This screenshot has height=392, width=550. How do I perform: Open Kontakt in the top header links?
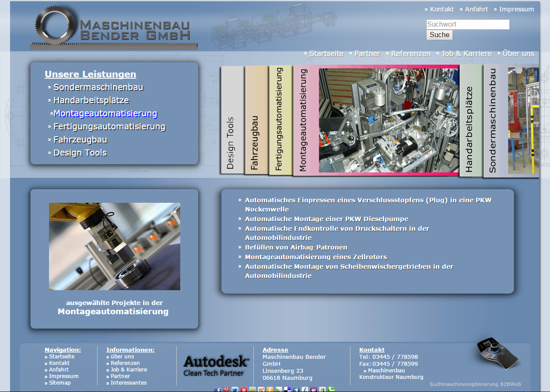442,9
